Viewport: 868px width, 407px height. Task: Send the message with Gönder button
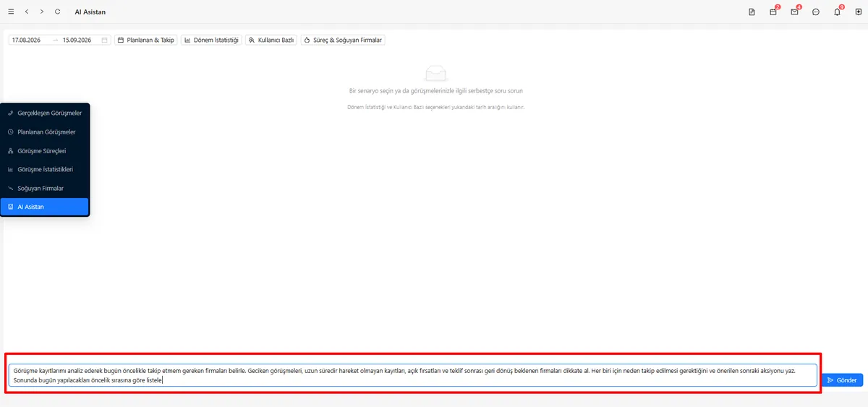(x=842, y=380)
